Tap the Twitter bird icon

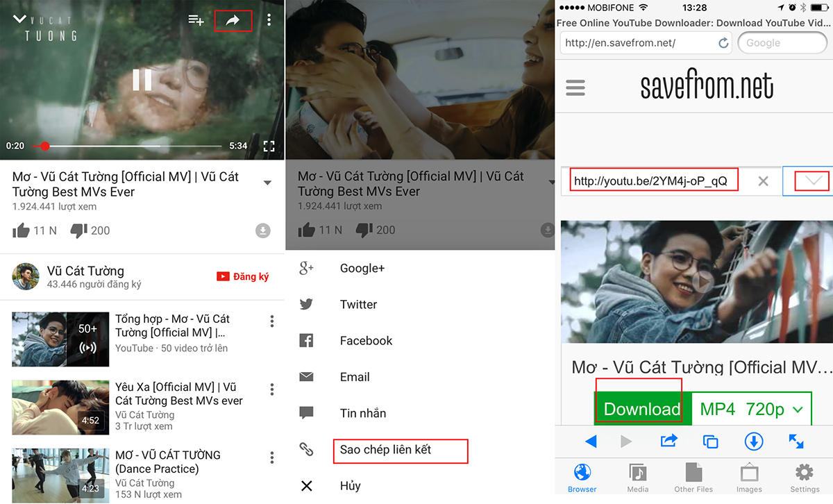click(x=306, y=304)
